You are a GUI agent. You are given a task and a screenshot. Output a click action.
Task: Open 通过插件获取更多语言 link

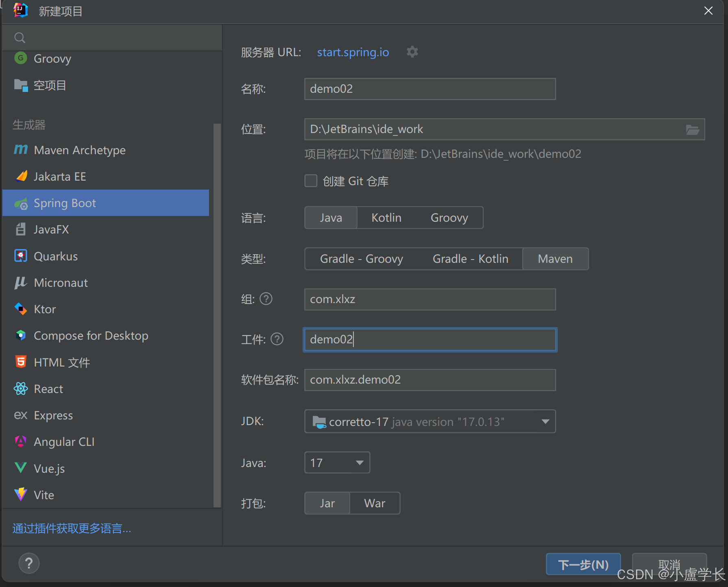pos(72,528)
